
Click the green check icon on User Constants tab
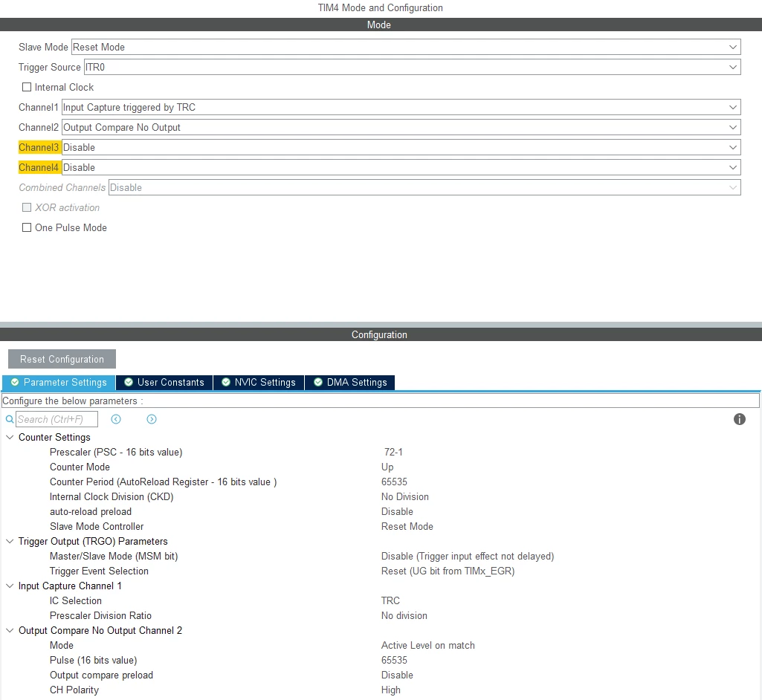click(129, 382)
